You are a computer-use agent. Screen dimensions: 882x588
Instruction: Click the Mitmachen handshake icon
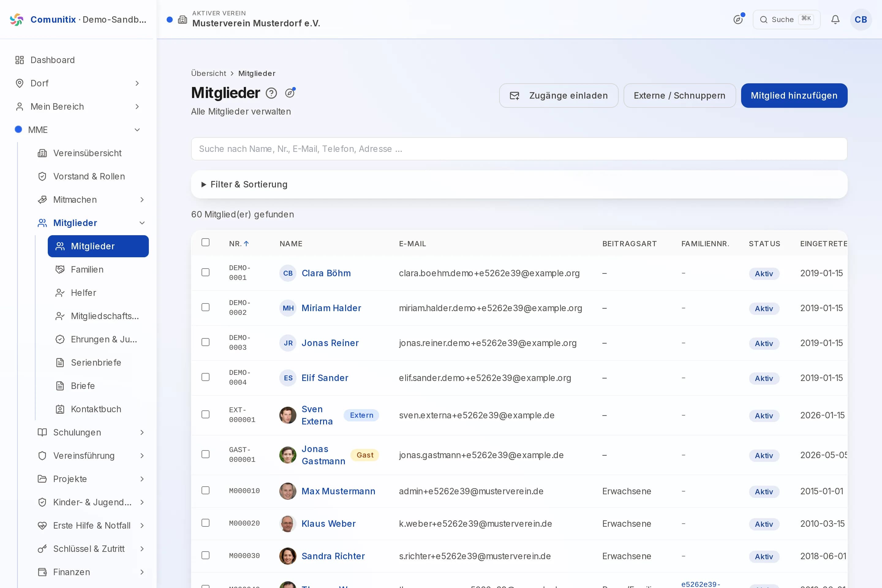[x=42, y=199]
